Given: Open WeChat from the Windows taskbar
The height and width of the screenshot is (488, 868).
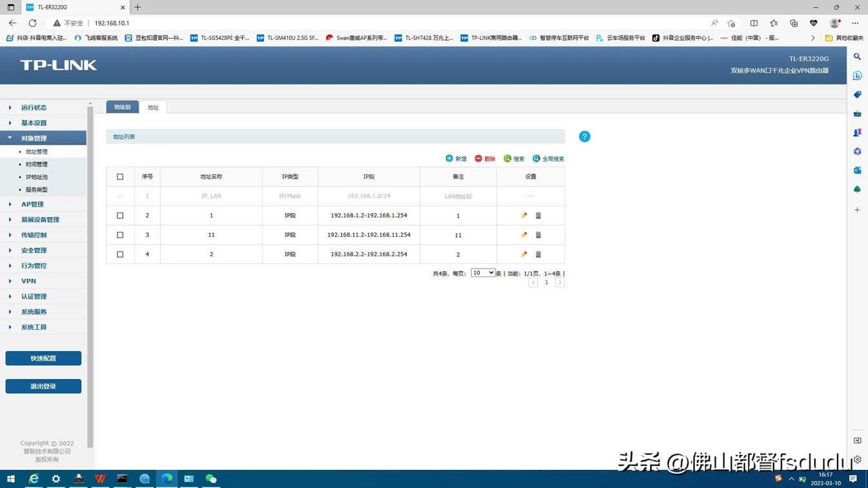Looking at the screenshot, I should coord(211,479).
